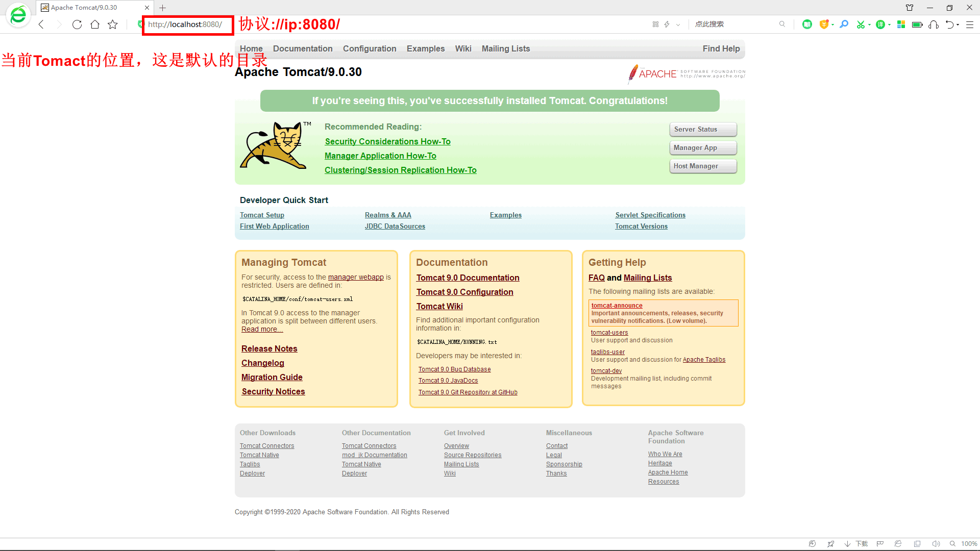The image size is (980, 551).
Task: Open Mailing Lists in navigation bar
Action: [506, 48]
